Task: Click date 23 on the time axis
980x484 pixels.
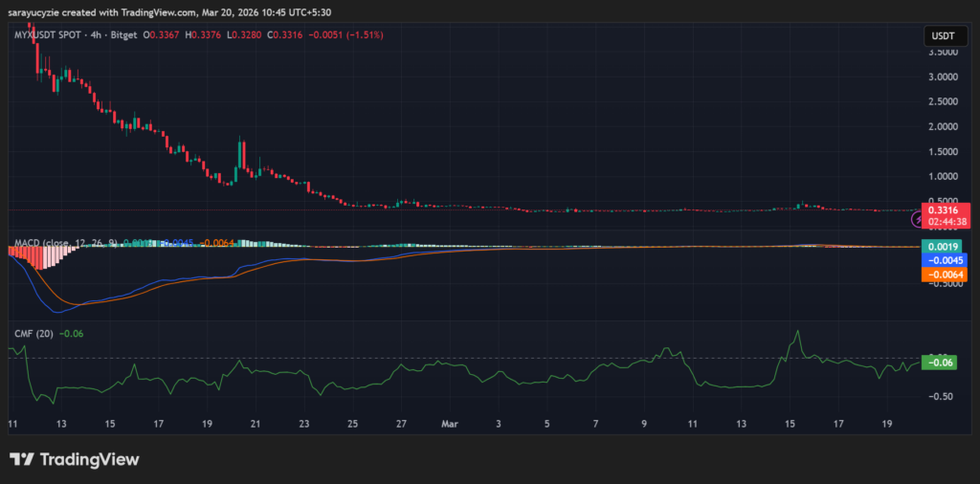Action: [304, 422]
